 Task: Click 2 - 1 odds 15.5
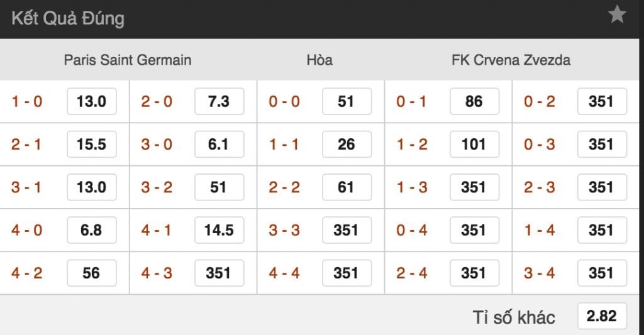[91, 144]
